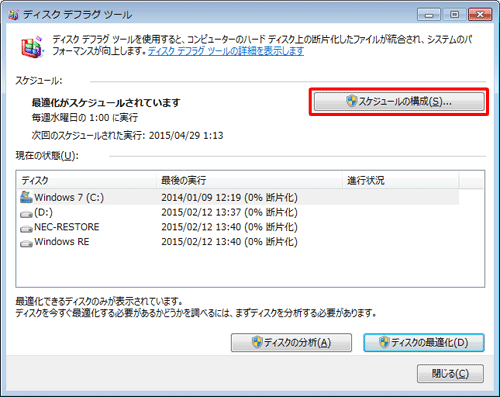500x397 pixels.
Task: Click the (D:) drive icon
Action: [x=26, y=214]
